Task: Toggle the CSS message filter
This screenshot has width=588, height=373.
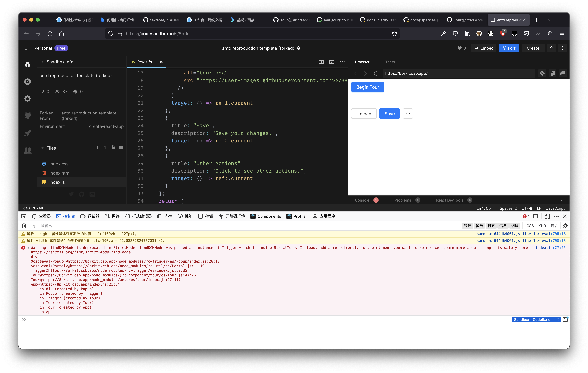Action: tap(530, 226)
